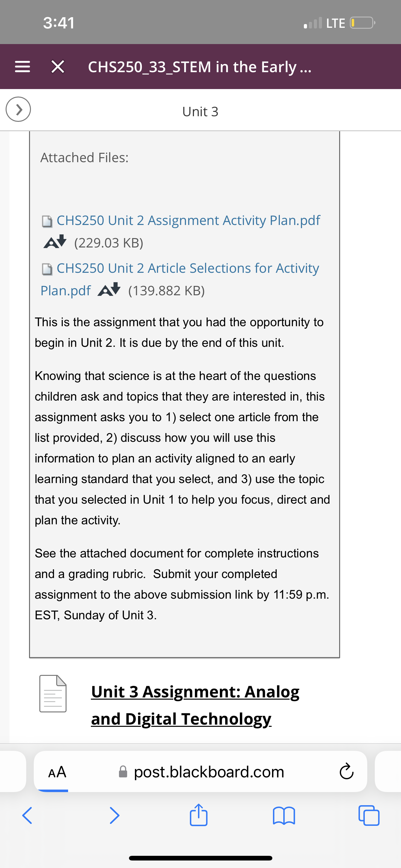401x868 pixels.
Task: Open the hamburger course menu
Action: [x=22, y=67]
